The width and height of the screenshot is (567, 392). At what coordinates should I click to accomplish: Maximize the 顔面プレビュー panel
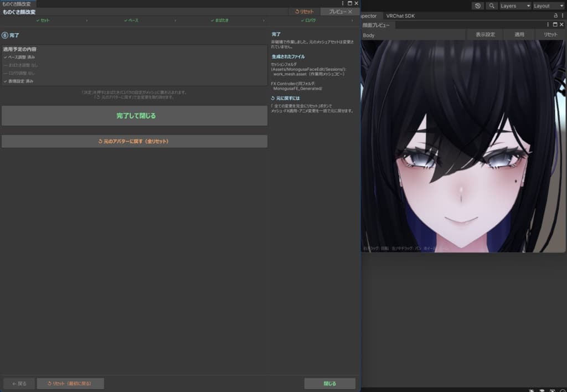[555, 24]
